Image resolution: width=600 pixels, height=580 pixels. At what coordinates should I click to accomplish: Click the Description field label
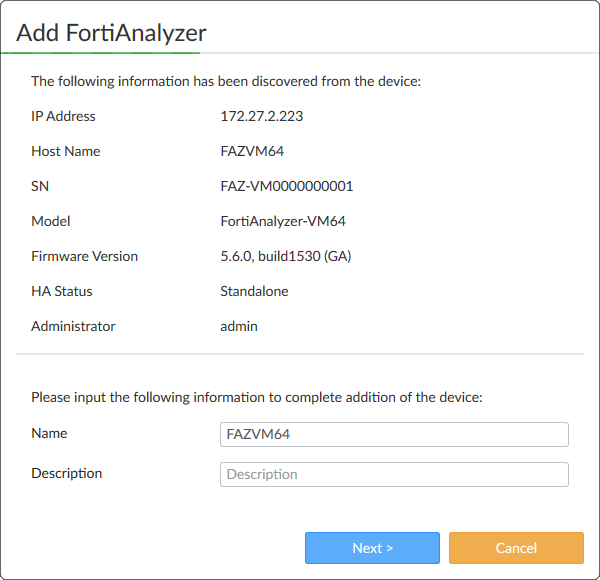click(x=66, y=473)
